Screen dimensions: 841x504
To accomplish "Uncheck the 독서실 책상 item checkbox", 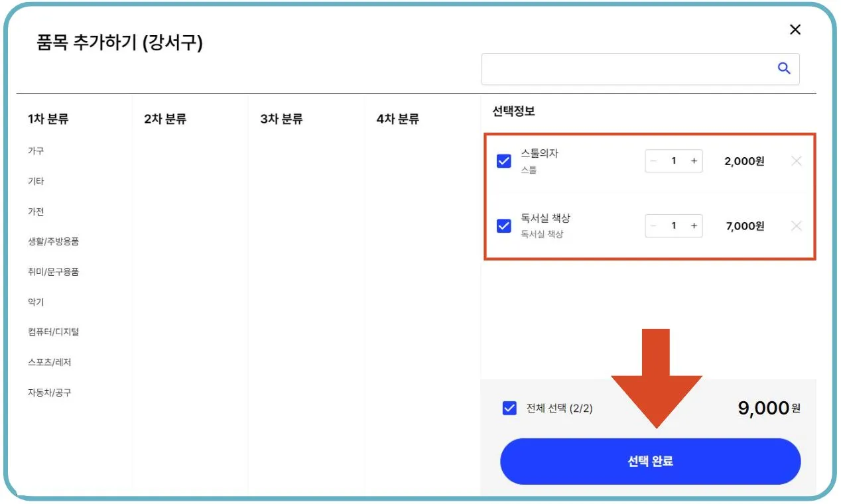I will tap(503, 225).
